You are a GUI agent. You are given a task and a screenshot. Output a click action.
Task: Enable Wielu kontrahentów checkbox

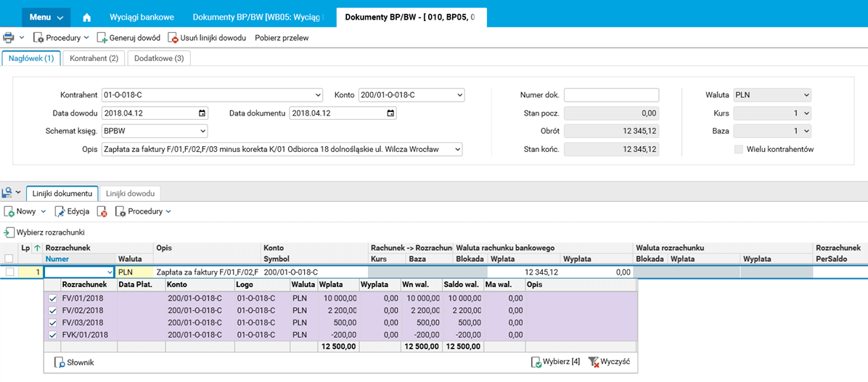[x=739, y=150]
